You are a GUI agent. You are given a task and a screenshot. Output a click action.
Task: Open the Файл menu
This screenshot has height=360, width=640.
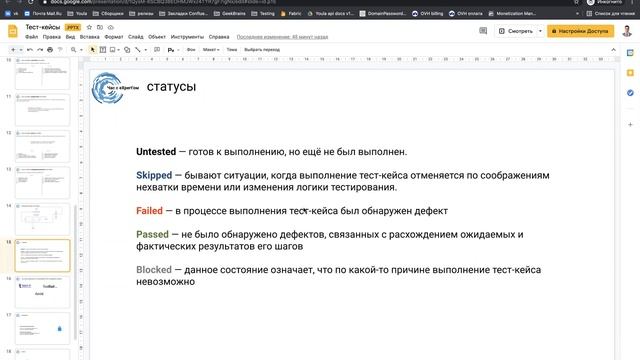[x=31, y=37]
